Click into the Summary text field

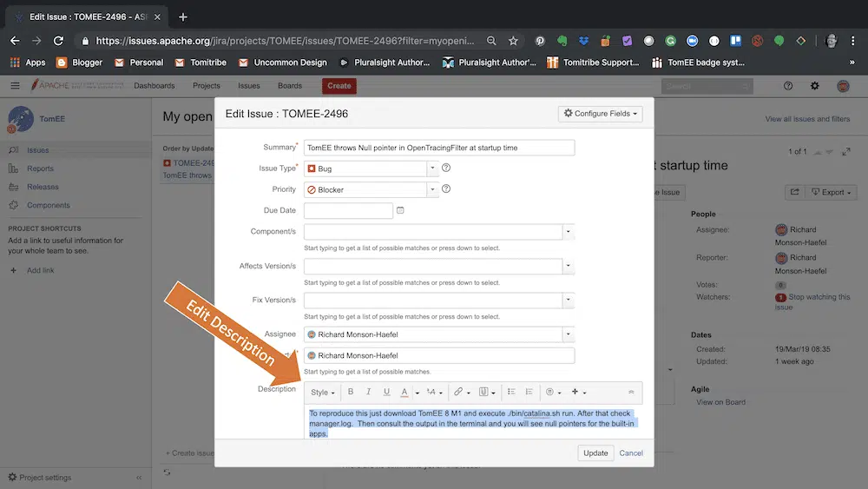(439, 148)
